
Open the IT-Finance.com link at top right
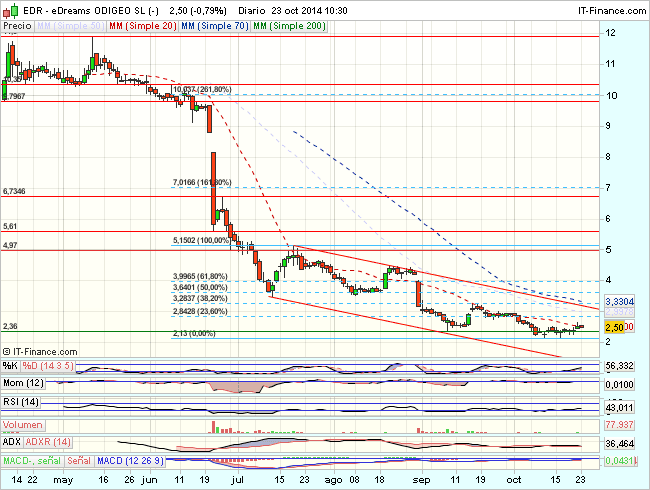[x=612, y=11]
